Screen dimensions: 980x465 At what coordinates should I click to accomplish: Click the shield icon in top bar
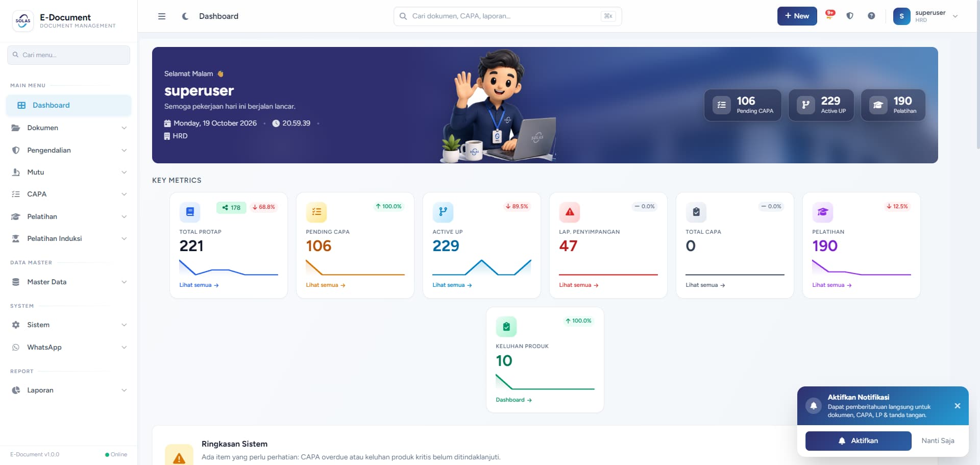(x=850, y=16)
